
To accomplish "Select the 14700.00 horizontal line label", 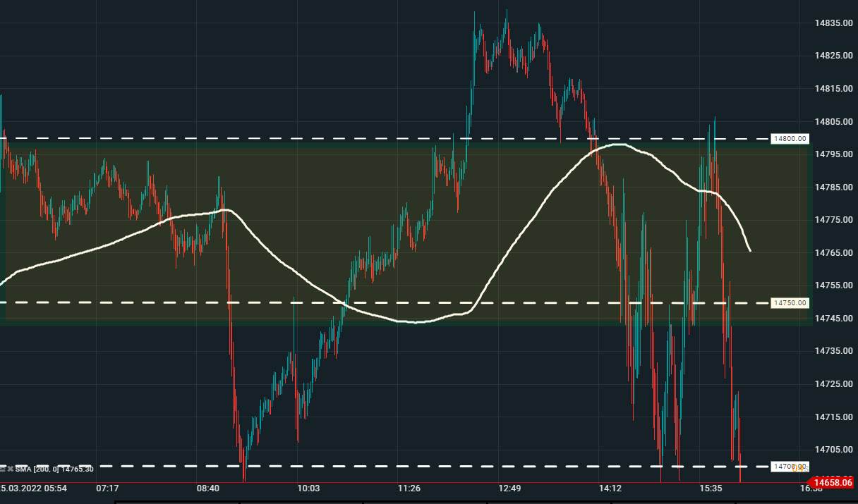I will 790,467.
